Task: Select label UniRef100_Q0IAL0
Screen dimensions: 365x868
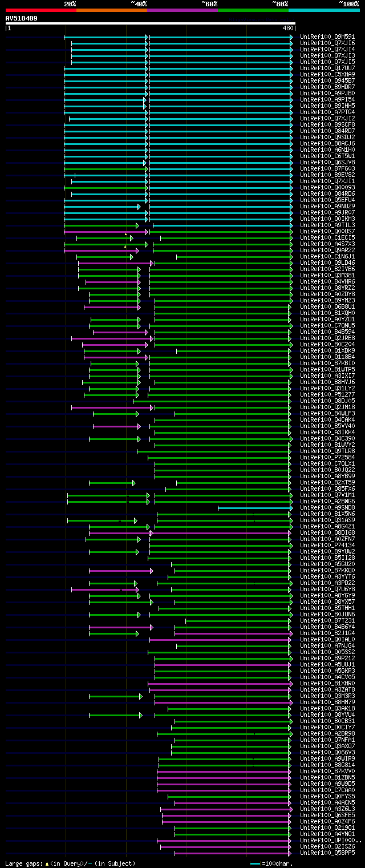Action: click(x=327, y=639)
